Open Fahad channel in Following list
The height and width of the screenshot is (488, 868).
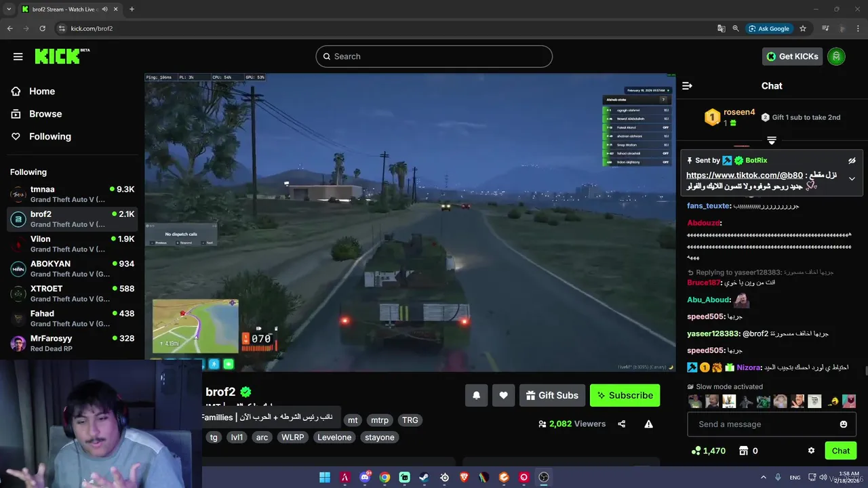click(72, 319)
